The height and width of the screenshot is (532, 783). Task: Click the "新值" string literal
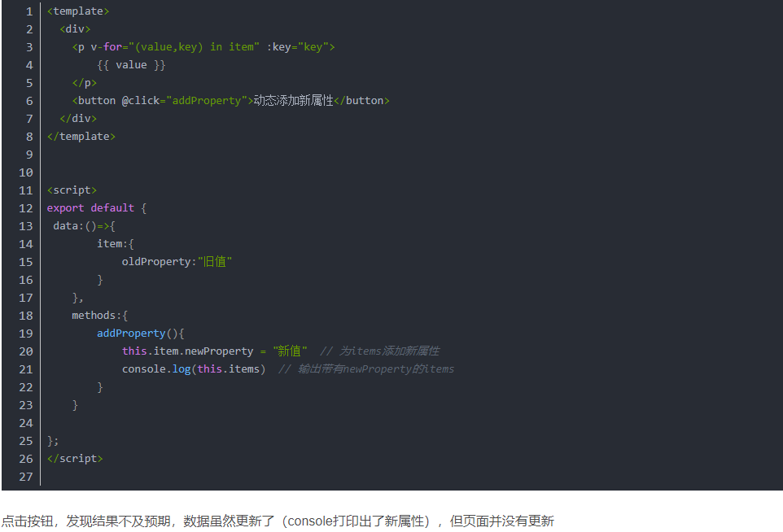[x=290, y=351]
